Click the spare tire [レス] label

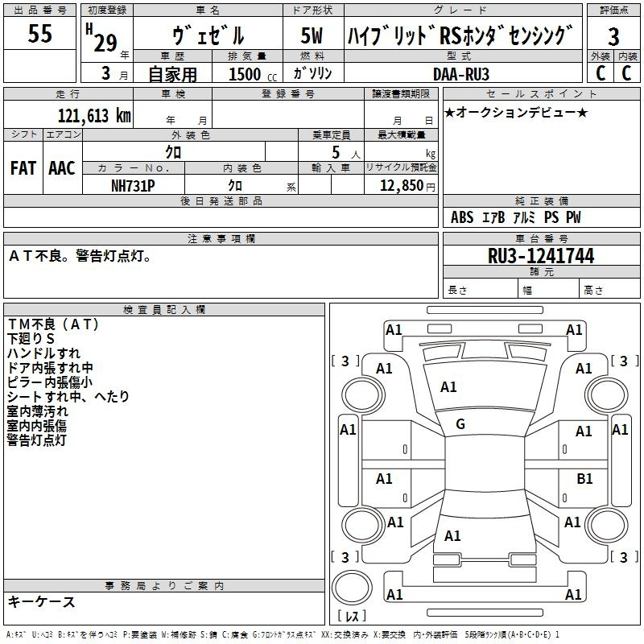[352, 616]
